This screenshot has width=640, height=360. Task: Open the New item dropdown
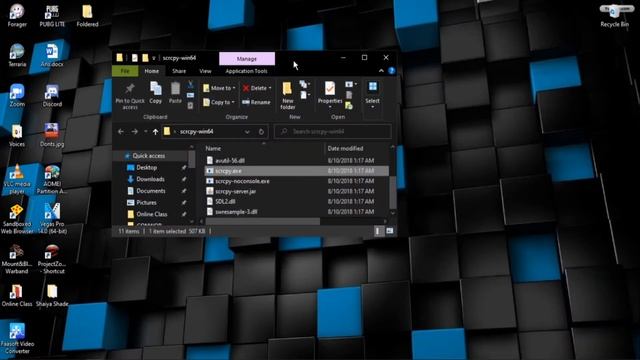(305, 84)
